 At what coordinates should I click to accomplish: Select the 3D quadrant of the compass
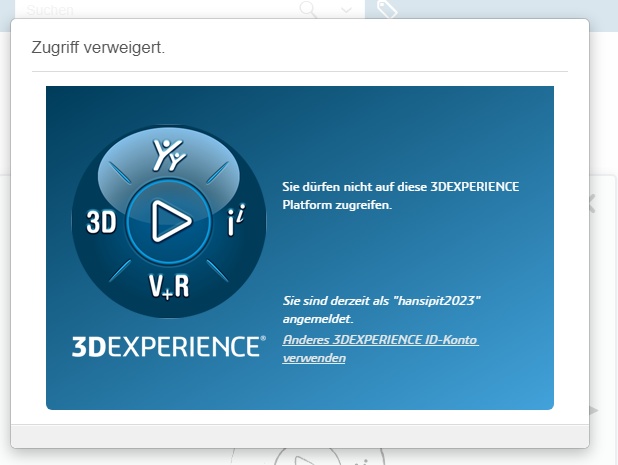[101, 221]
